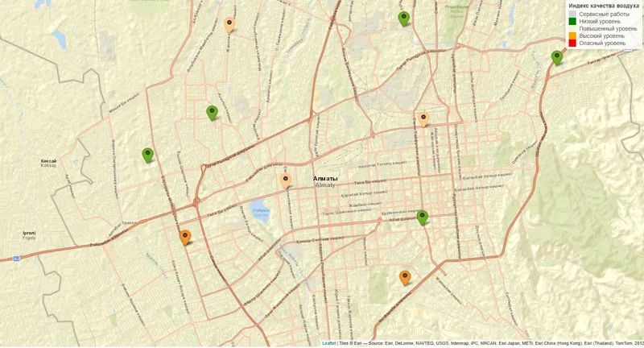Screen dimensions: 644x348
Task: Click the orange Высокий уровень legend swatch
Action: point(572,36)
